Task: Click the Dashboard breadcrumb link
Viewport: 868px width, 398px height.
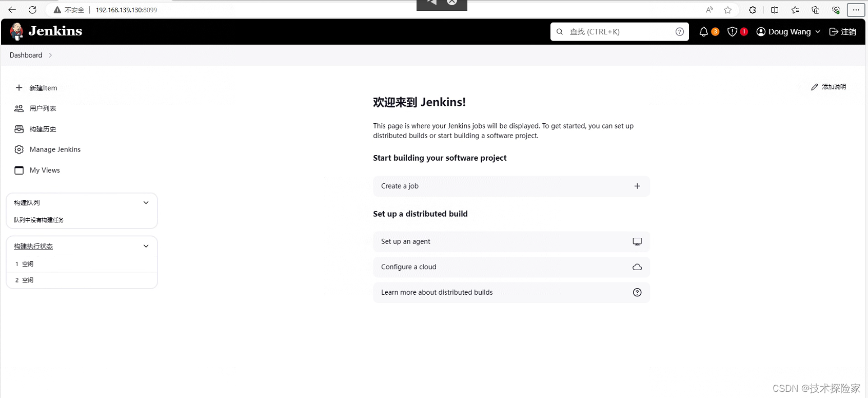Action: [x=26, y=55]
